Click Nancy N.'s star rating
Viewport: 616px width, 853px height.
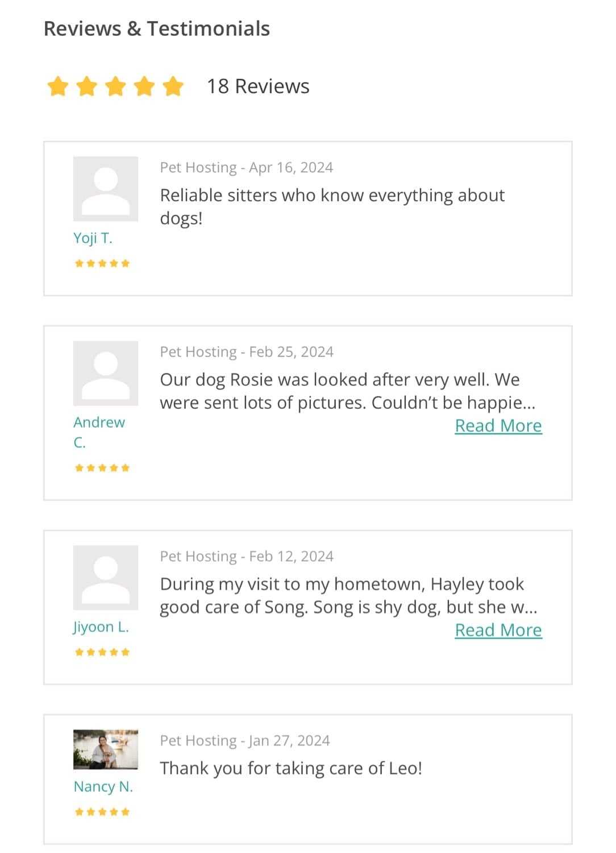tap(102, 812)
